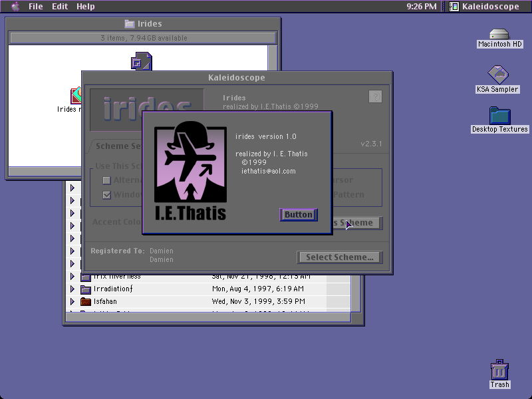Select the KSA Sampler desktop icon

pyautogui.click(x=498, y=74)
